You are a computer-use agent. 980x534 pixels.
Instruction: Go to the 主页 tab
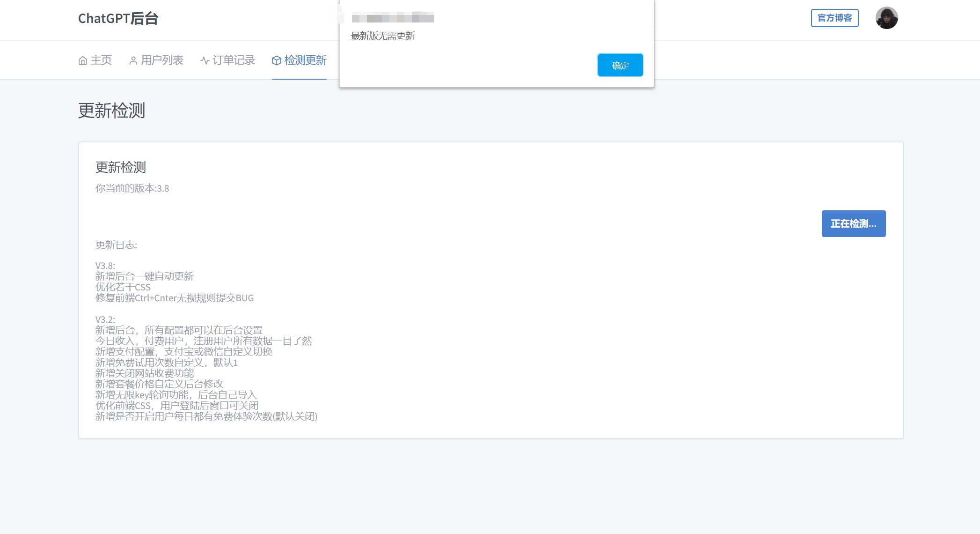pos(95,60)
